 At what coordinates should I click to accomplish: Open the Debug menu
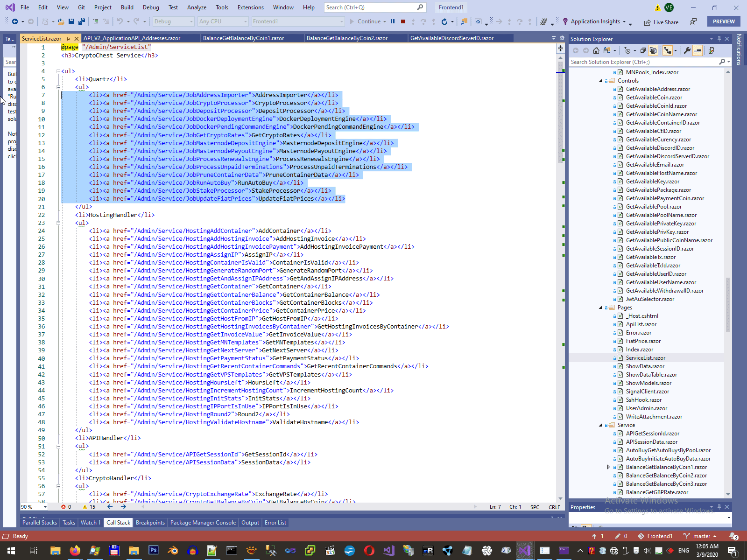pos(150,7)
